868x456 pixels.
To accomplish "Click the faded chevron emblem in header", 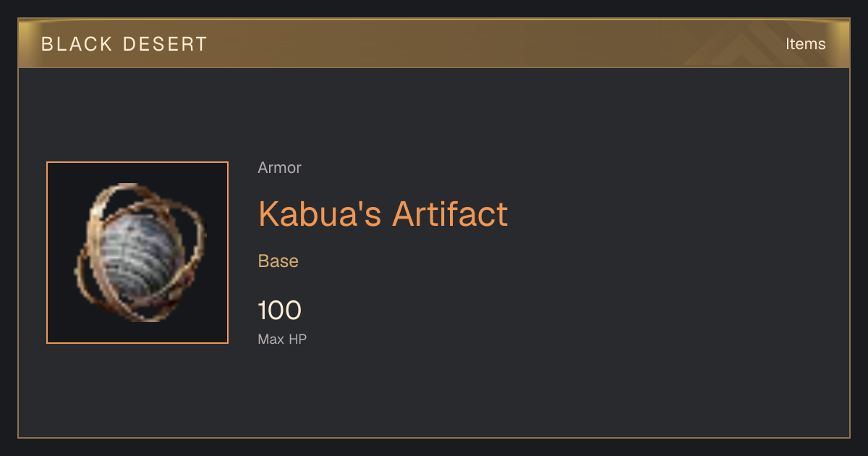I will 745,43.
